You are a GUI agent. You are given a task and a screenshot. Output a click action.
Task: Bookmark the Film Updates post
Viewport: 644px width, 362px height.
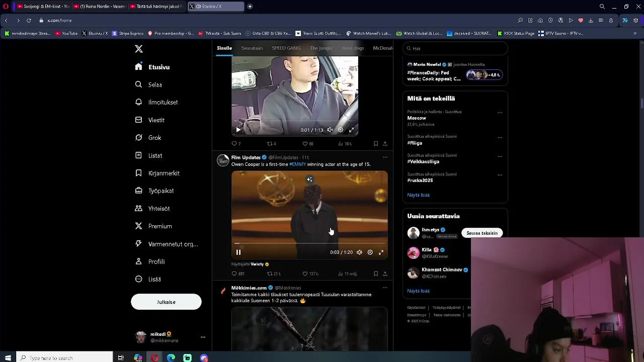click(x=376, y=274)
